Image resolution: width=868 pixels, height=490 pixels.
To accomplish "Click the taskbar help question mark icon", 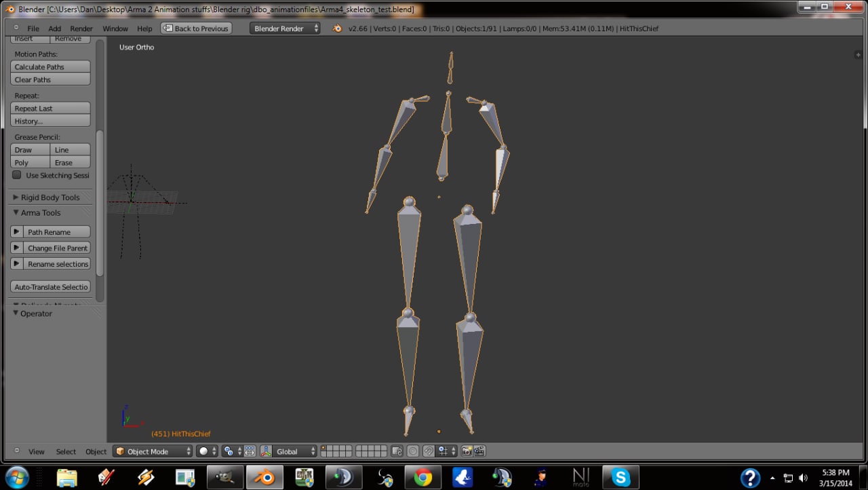I will tap(750, 478).
